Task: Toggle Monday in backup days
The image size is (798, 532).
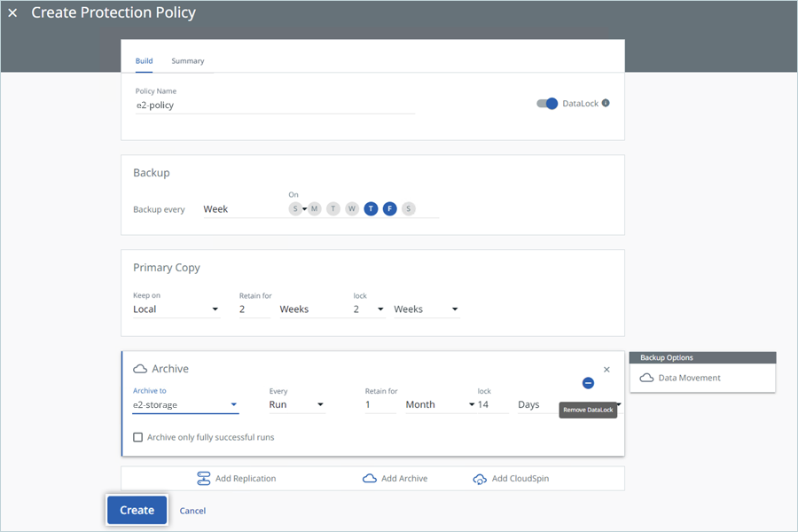Action: click(315, 208)
